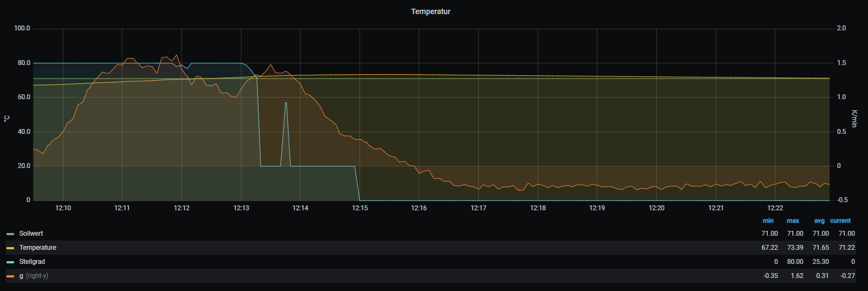Toggle the Temperature series in the legend
Screen dimensions: 868x291
[x=37, y=248]
